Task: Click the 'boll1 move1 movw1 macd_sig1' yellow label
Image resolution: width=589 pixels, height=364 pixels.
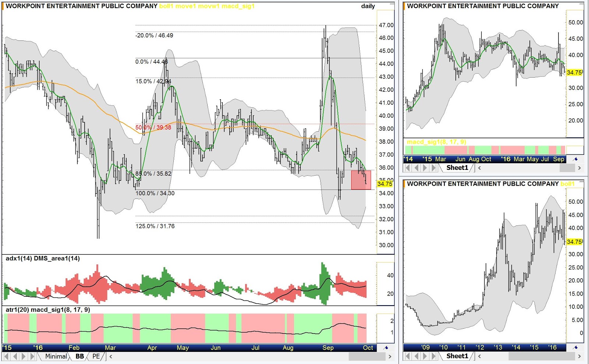Action: click(x=207, y=6)
